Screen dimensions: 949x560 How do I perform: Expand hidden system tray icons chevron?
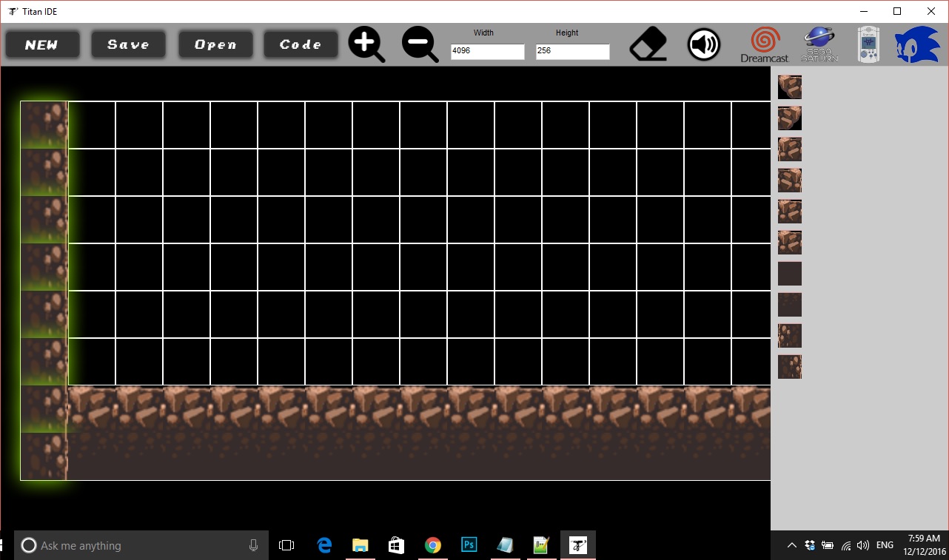click(x=792, y=545)
